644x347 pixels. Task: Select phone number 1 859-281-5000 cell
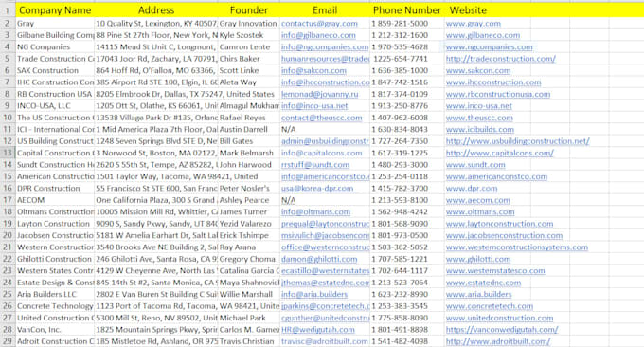point(407,24)
